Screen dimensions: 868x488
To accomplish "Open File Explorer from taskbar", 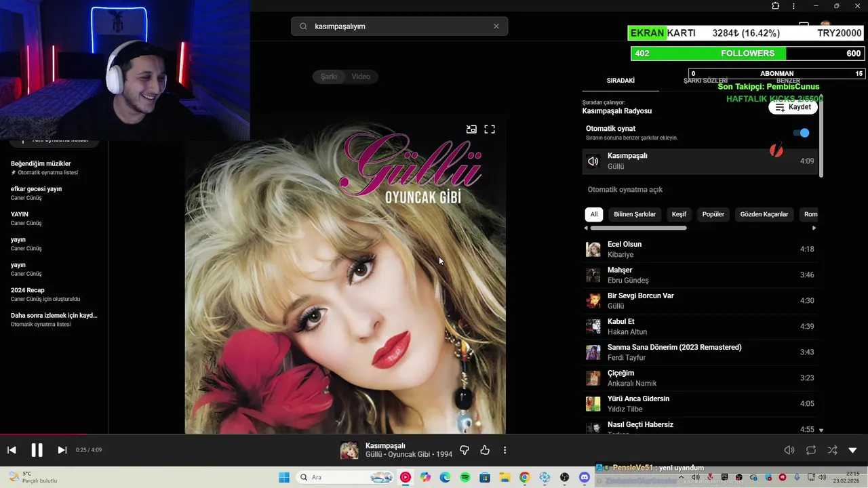I will 505,478.
